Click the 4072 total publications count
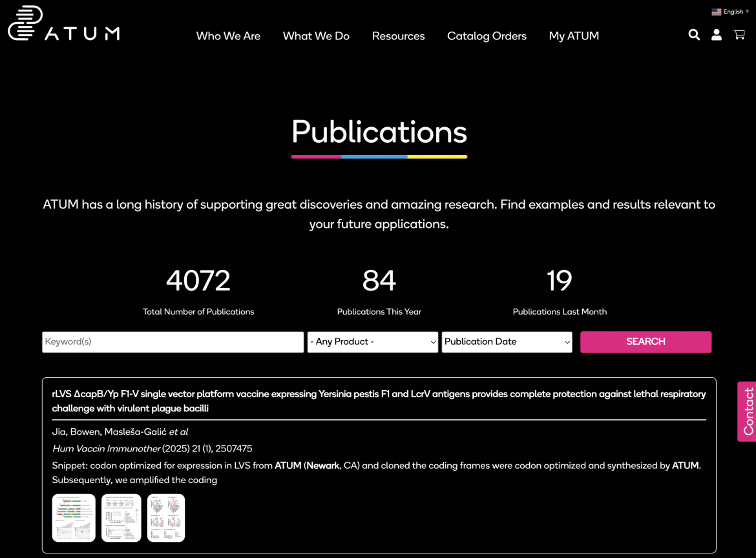Screen dimensions: 756x558 (198, 280)
